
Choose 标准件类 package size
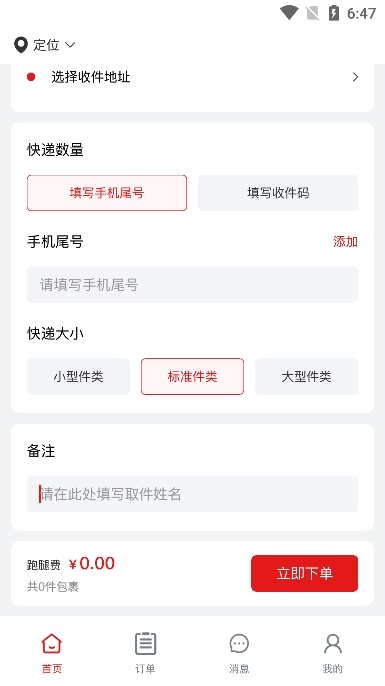point(192,377)
